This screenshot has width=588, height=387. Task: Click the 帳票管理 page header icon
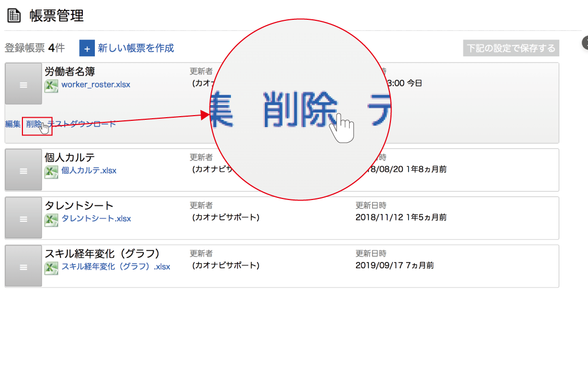click(14, 16)
